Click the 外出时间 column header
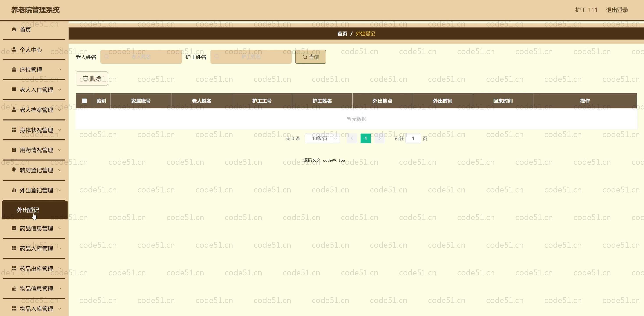 pos(443,101)
